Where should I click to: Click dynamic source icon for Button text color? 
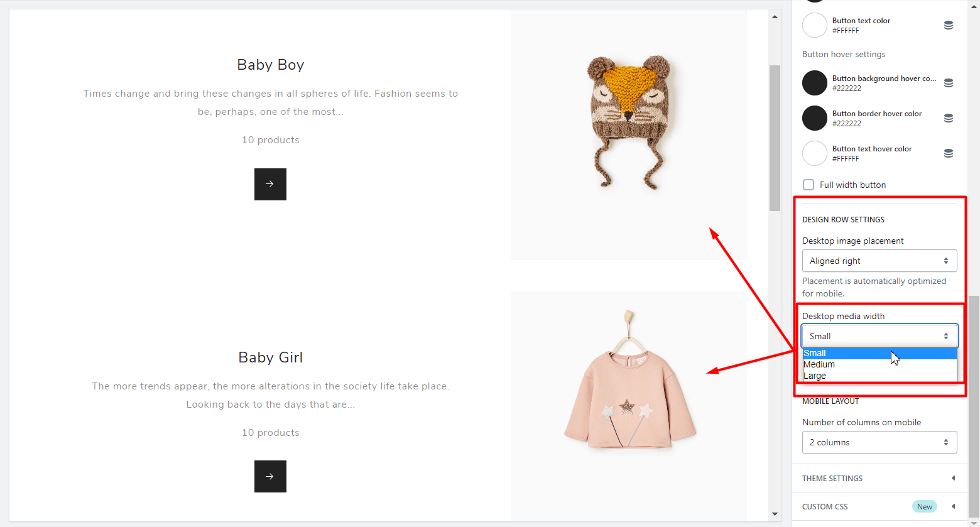(x=949, y=25)
